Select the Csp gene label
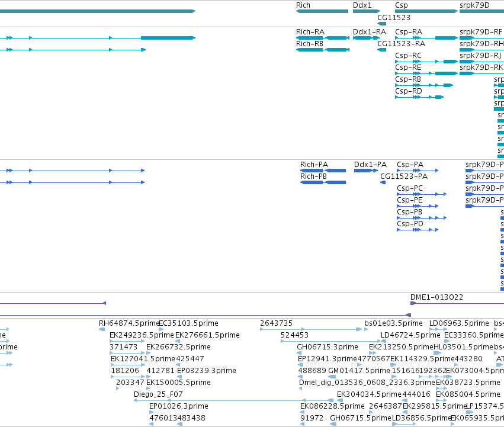 coord(402,5)
